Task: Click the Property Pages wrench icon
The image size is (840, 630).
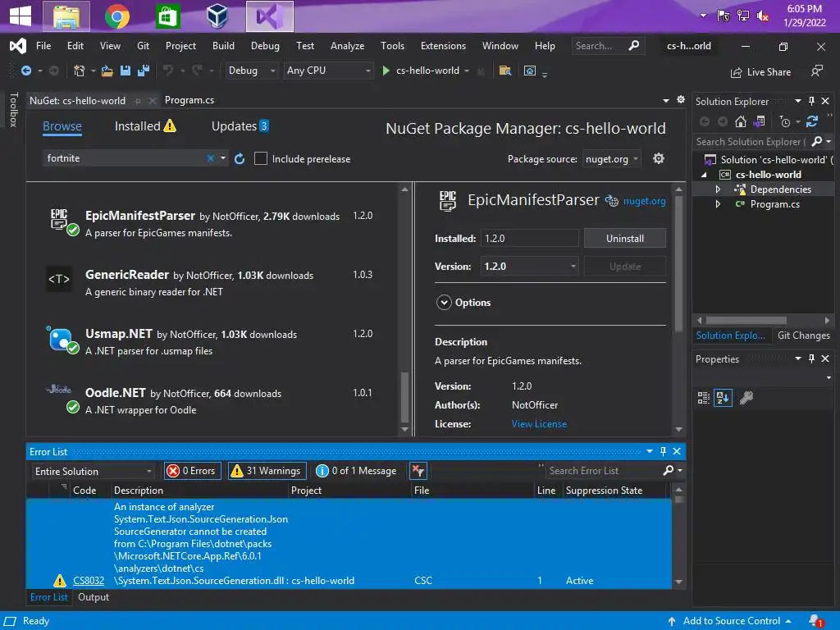Action: 746,398
